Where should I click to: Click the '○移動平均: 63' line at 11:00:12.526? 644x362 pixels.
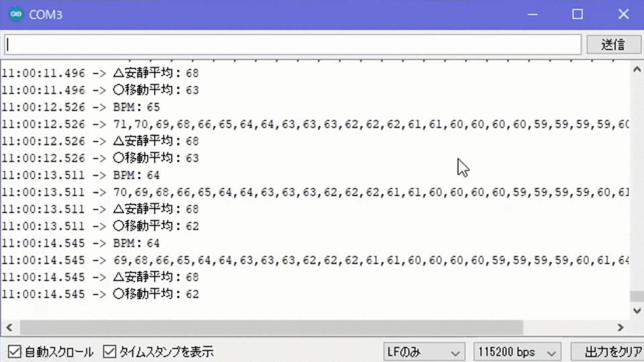(100, 158)
